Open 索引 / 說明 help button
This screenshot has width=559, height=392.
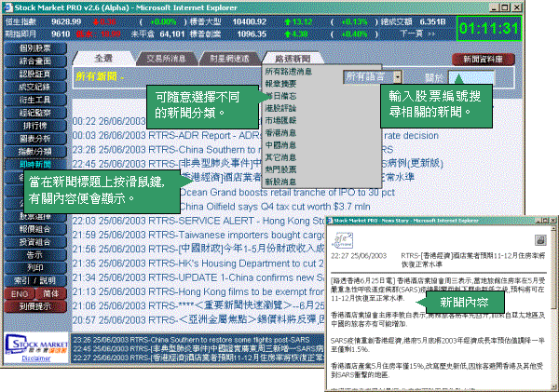click(35, 280)
